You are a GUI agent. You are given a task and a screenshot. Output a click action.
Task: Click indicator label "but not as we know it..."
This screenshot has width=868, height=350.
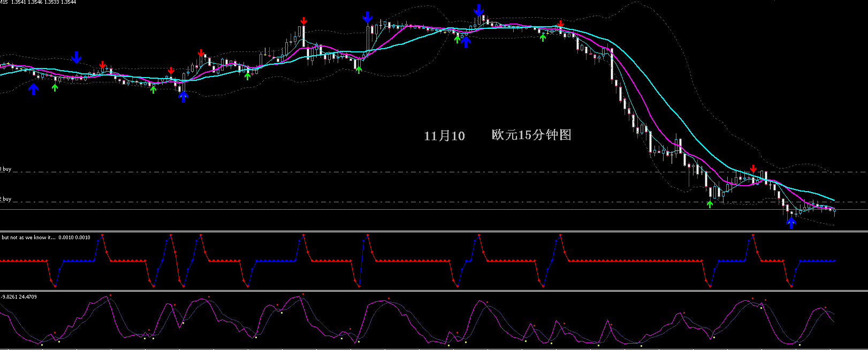click(28, 237)
